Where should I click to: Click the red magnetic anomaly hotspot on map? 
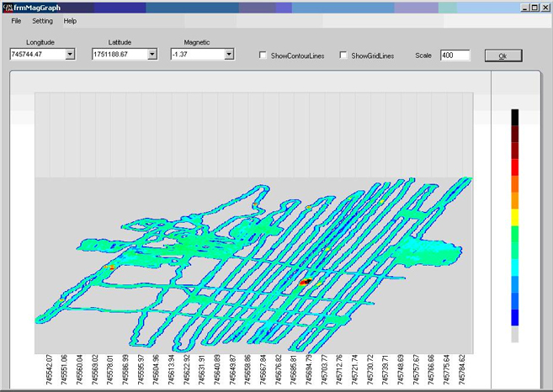click(x=306, y=283)
